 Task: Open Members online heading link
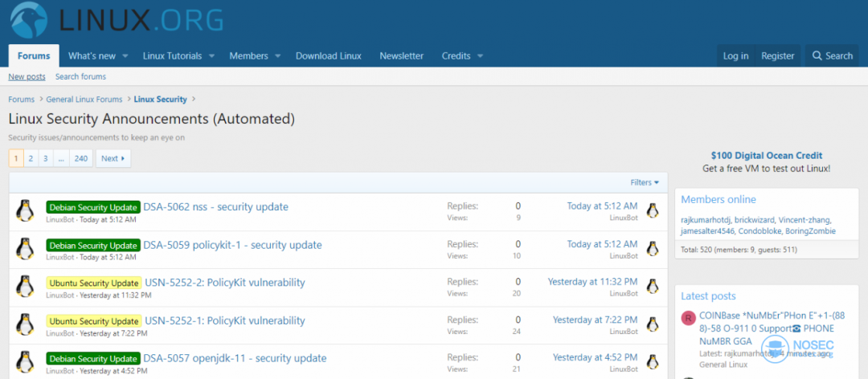pos(718,200)
